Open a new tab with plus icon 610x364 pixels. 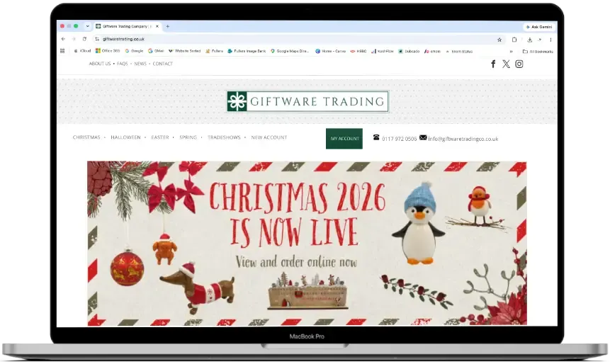coord(168,26)
